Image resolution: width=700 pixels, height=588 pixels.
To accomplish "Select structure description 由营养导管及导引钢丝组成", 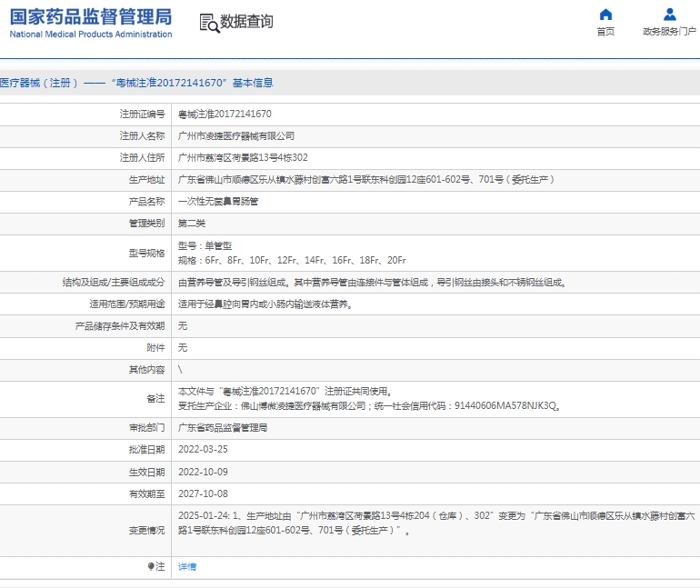I will click(373, 283).
